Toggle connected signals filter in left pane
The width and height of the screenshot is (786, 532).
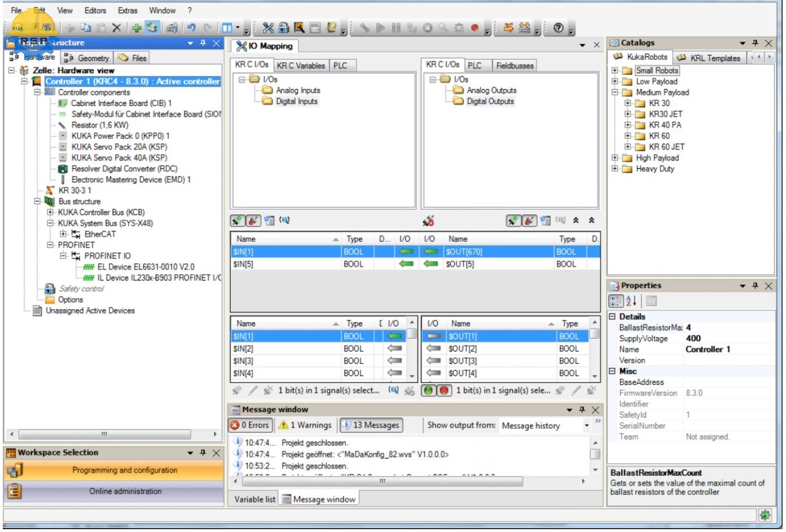pyautogui.click(x=238, y=221)
